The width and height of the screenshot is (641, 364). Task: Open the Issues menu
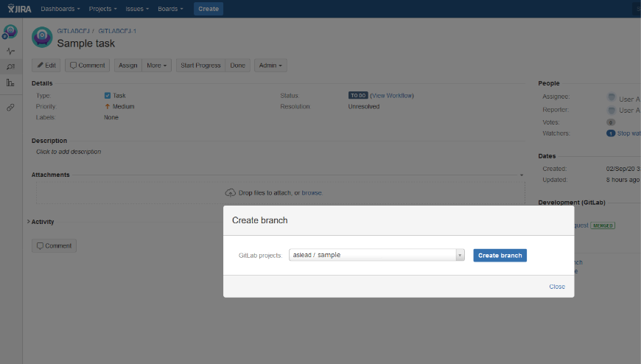[137, 9]
